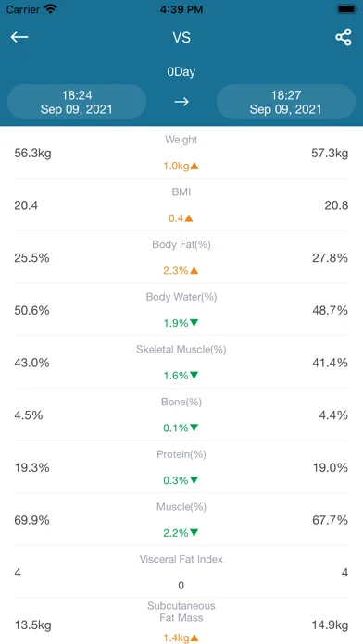
Task: Tap the share icon
Action: tap(344, 37)
